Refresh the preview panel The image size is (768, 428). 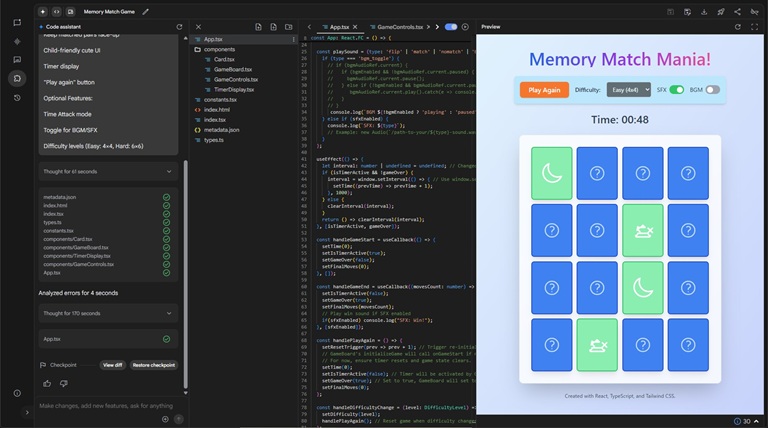[x=738, y=27]
